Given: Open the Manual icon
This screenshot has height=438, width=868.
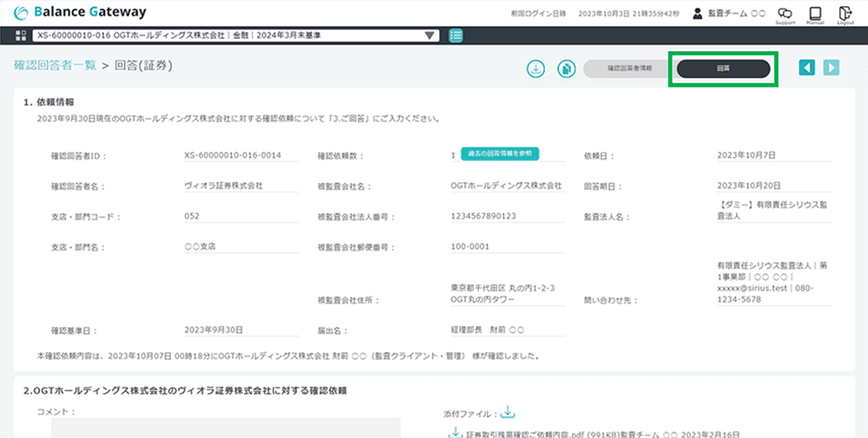Looking at the screenshot, I should [814, 14].
